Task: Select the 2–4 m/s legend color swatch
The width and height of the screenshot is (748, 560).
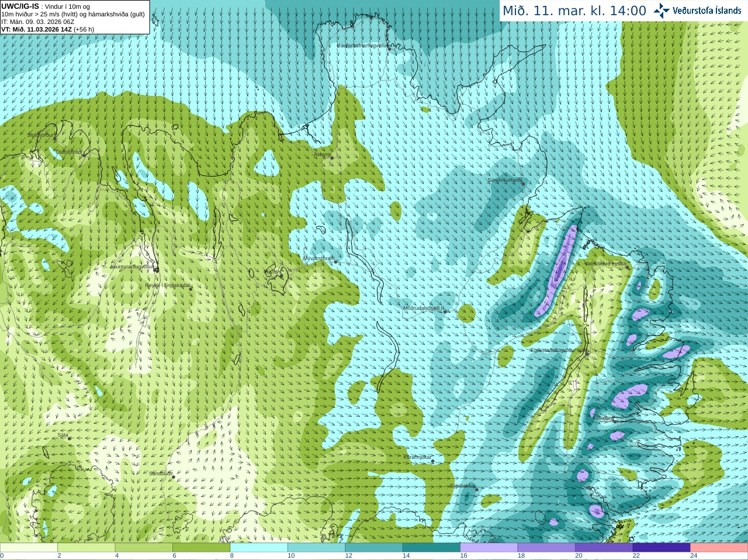Action: point(86,548)
